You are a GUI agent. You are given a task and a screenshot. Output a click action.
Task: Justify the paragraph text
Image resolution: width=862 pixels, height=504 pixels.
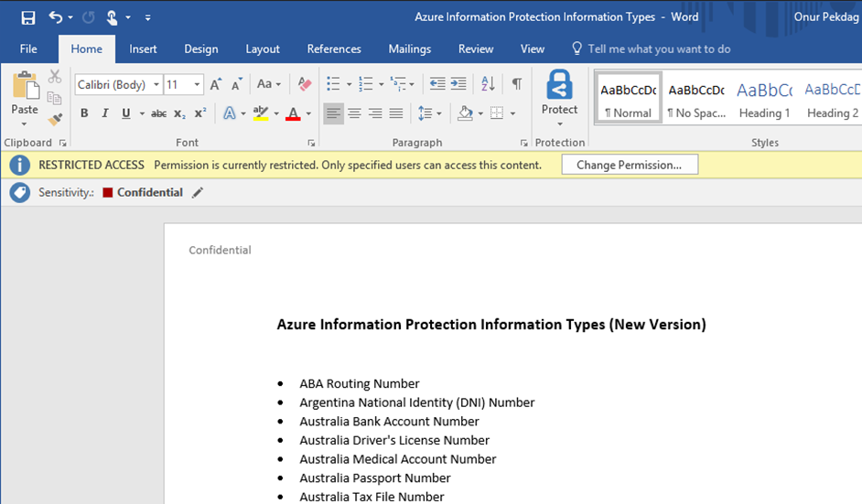(x=396, y=113)
